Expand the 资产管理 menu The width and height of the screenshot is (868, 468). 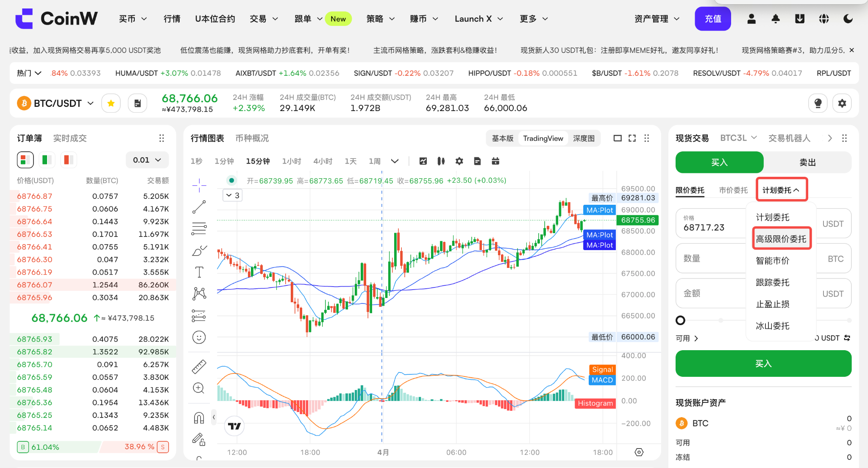(657, 19)
